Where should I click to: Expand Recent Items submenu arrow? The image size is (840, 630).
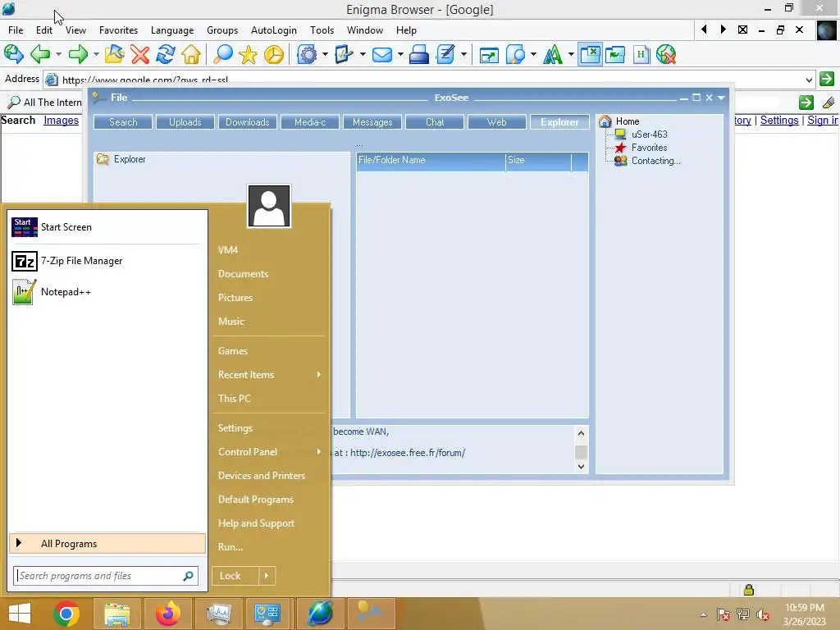point(319,374)
